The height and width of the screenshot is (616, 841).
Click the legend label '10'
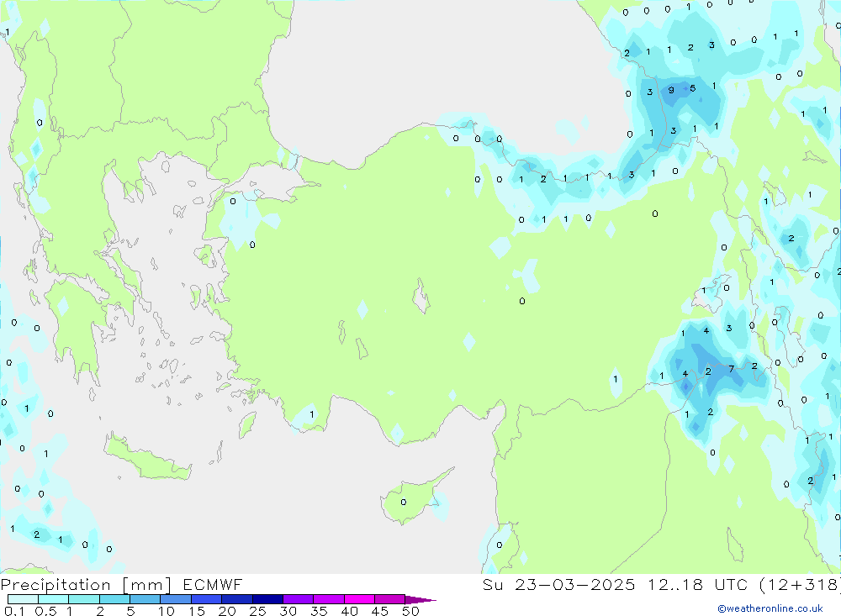click(167, 611)
